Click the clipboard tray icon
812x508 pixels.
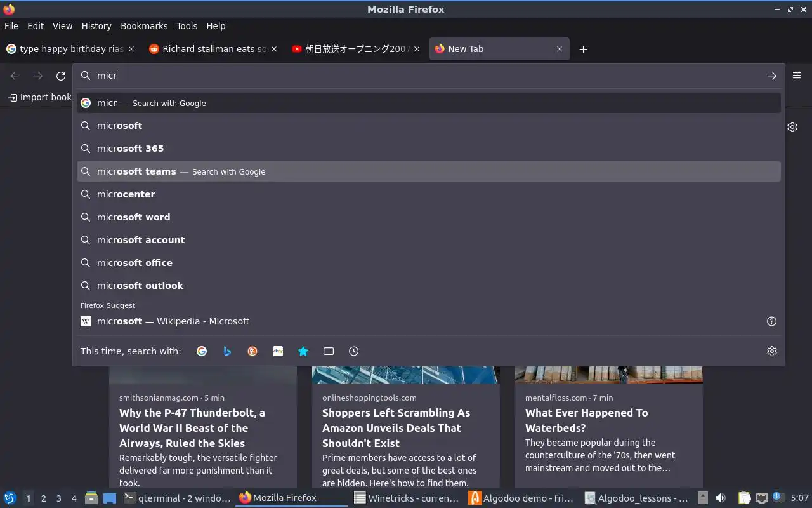click(744, 498)
